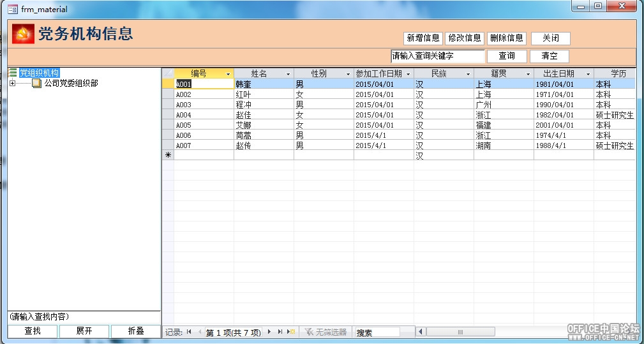
Task: Select the new record asterisk row selector
Action: coord(168,155)
